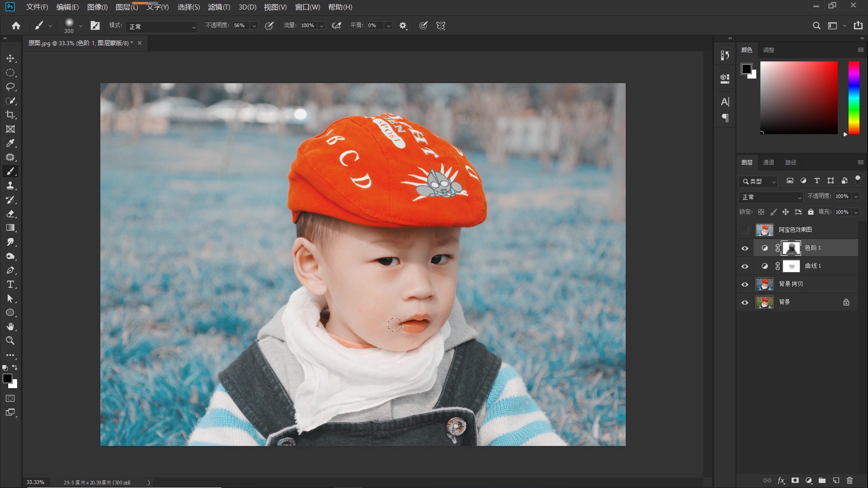
Task: Select the Zoom tool in toolbar
Action: point(10,341)
